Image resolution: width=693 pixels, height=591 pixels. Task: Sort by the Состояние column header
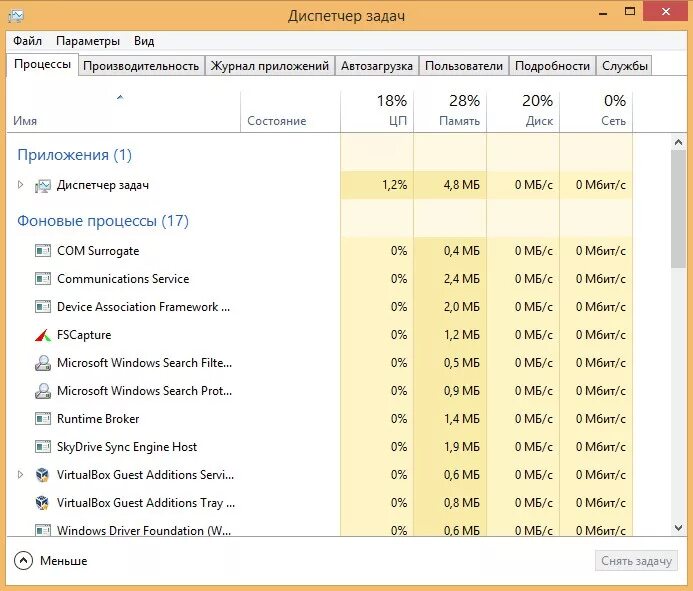click(290, 111)
